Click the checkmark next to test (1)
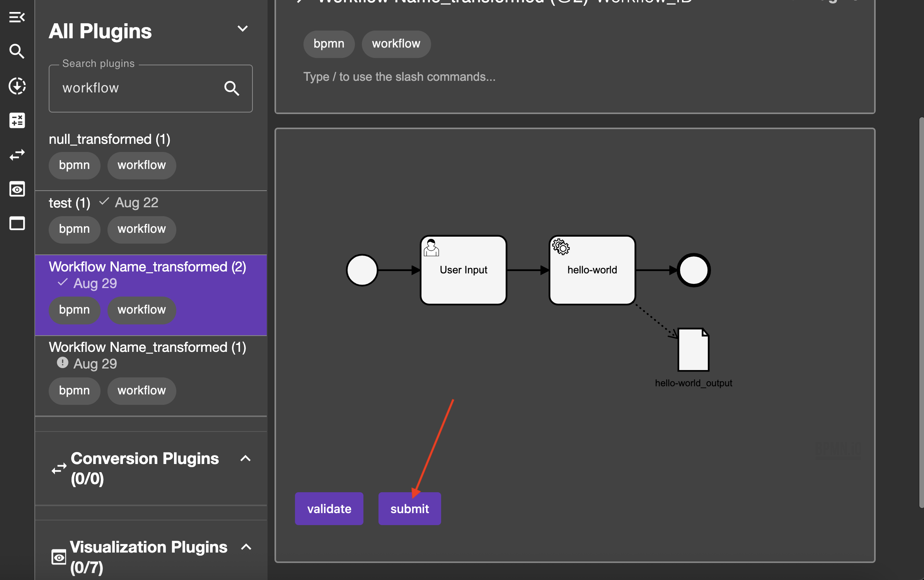Image resolution: width=924 pixels, height=580 pixels. 104,201
